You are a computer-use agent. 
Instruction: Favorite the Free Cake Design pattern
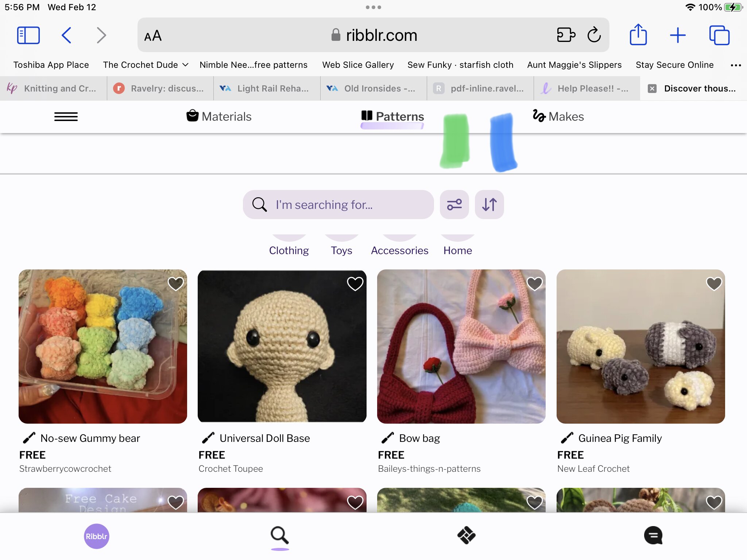175,502
